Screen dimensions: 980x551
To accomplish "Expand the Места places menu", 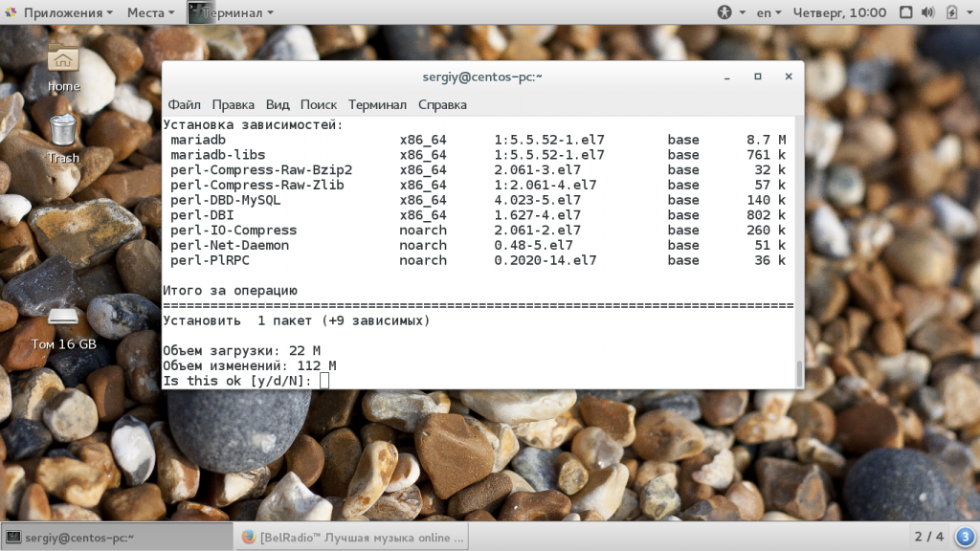I will (150, 12).
